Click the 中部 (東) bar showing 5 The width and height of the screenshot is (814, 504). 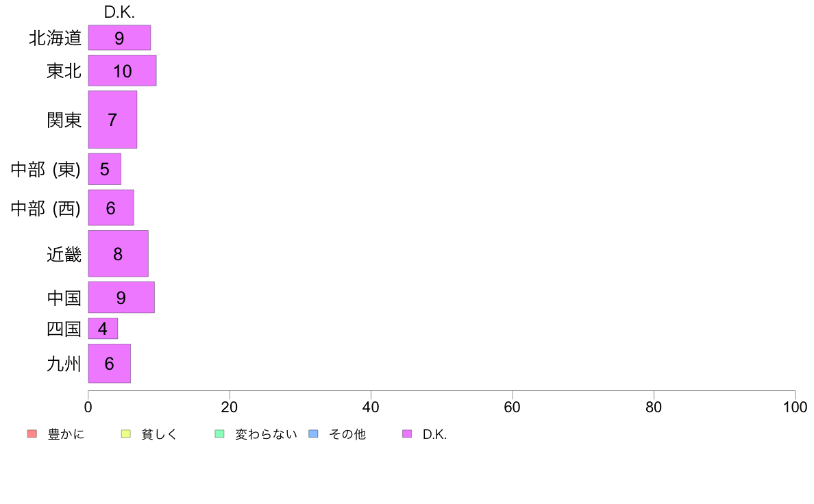coord(104,169)
